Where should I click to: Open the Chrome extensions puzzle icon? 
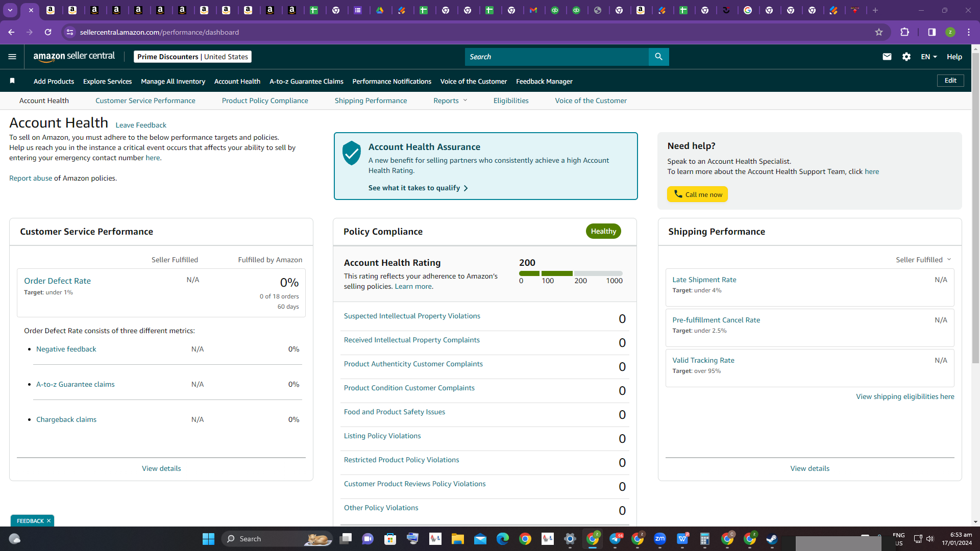click(905, 32)
